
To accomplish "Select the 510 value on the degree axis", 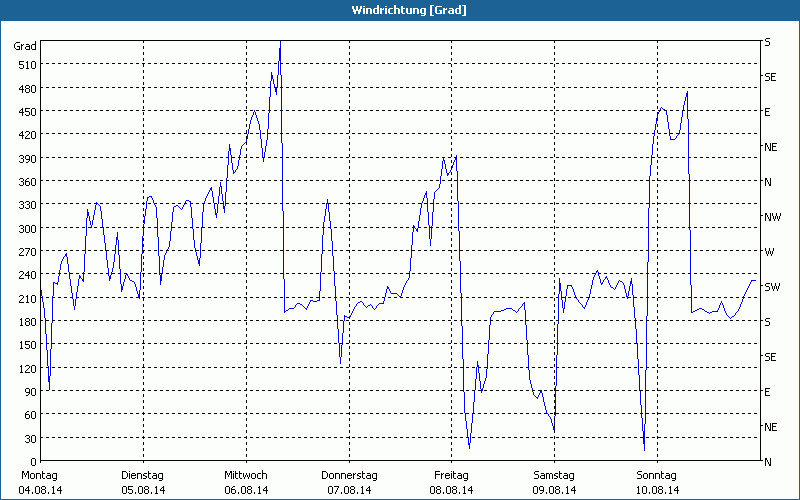I will point(28,65).
